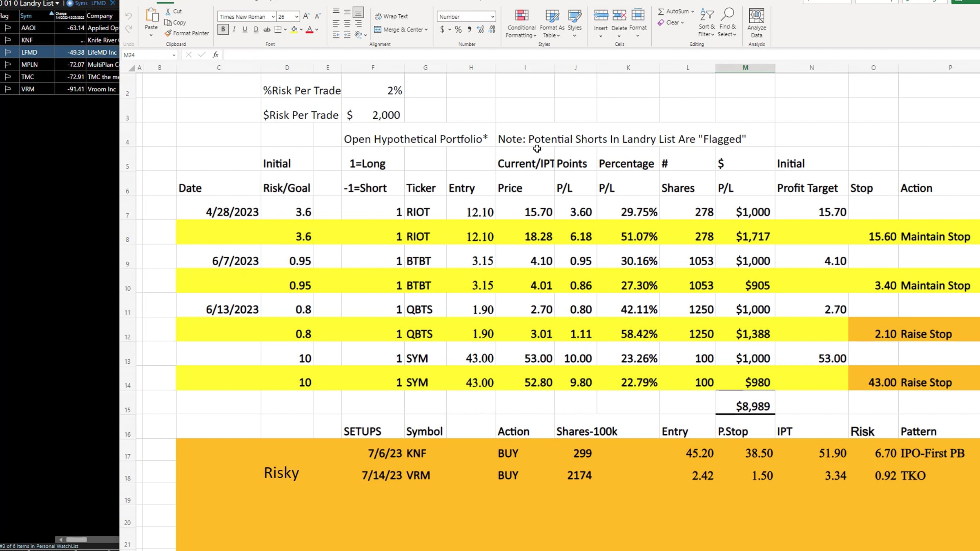This screenshot has width=980, height=551.
Task: Click the Clear eraser button
Action: pyautogui.click(x=670, y=22)
